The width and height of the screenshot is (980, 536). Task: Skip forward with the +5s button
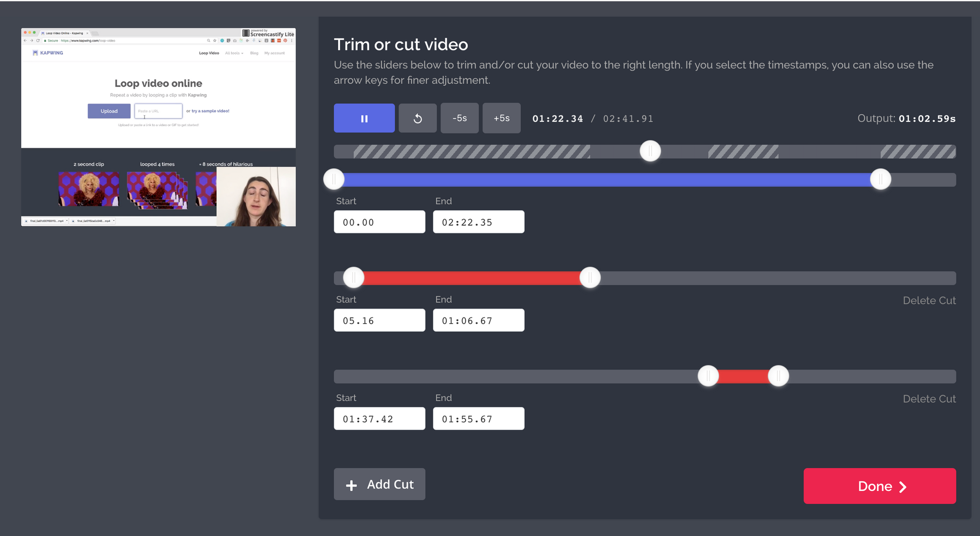coord(501,118)
